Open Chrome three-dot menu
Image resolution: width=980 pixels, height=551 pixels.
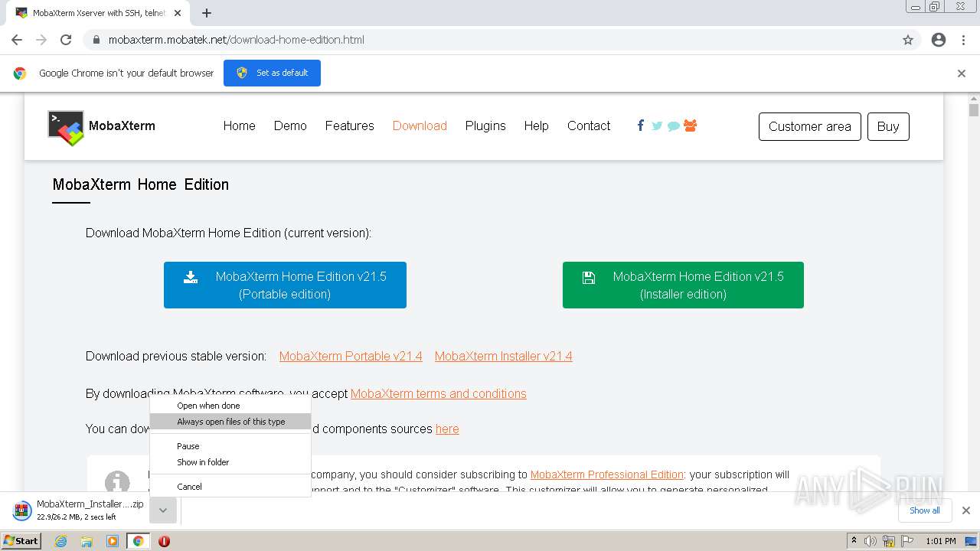pos(963,40)
